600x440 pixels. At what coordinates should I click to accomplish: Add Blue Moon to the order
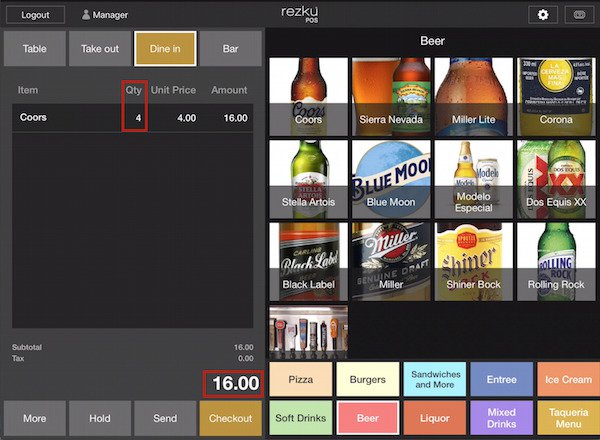(x=391, y=179)
